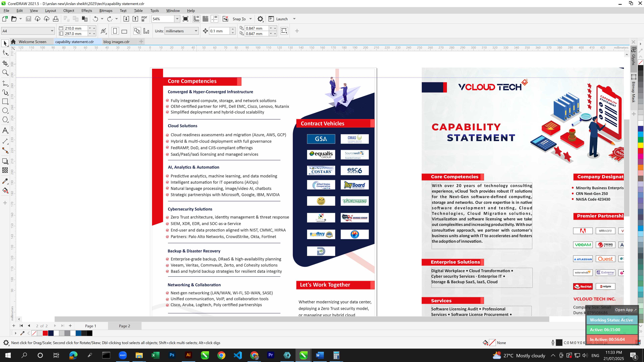Click Full-screen preview icon

pos(185,19)
